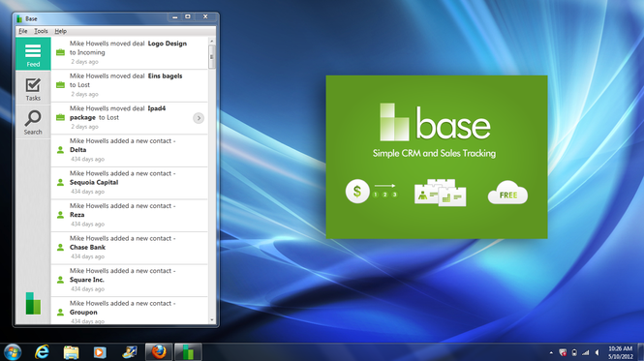The width and height of the screenshot is (644, 361).
Task: Click the feed scrollbar up arrow
Action: click(x=212, y=41)
